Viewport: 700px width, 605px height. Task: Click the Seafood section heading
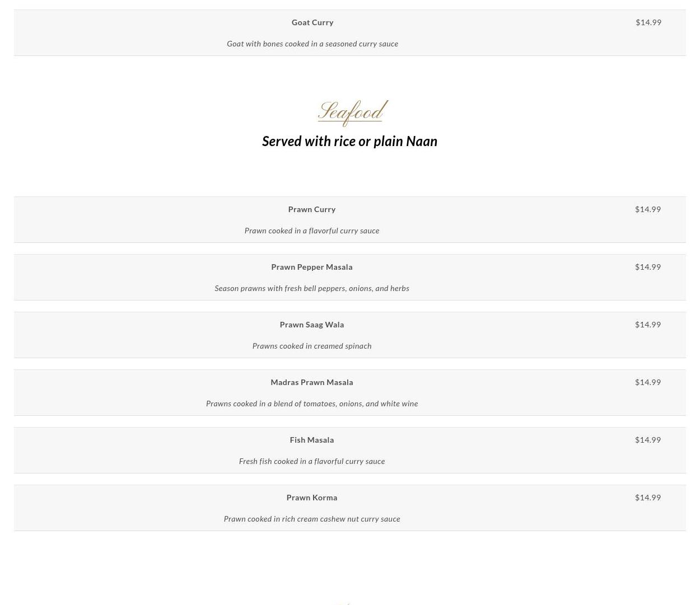tap(353, 112)
